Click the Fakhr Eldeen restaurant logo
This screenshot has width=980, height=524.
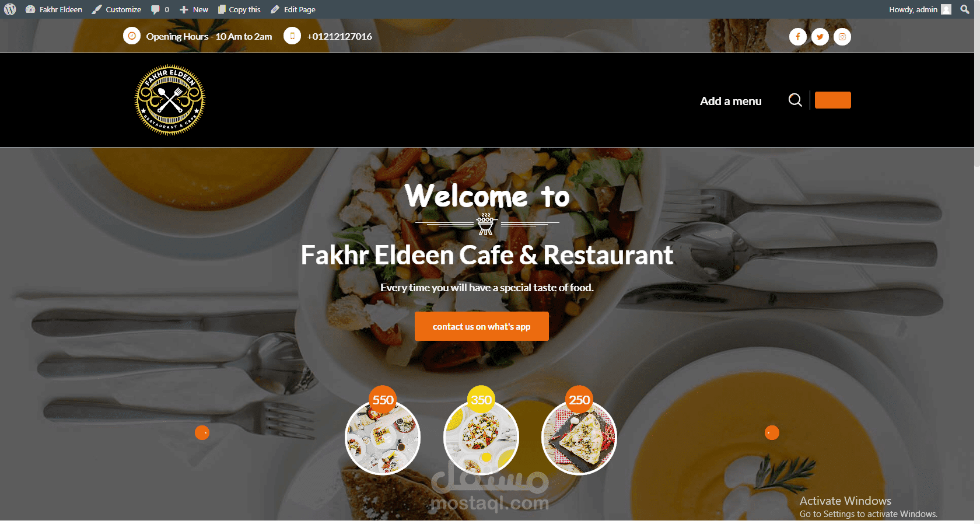(x=170, y=100)
